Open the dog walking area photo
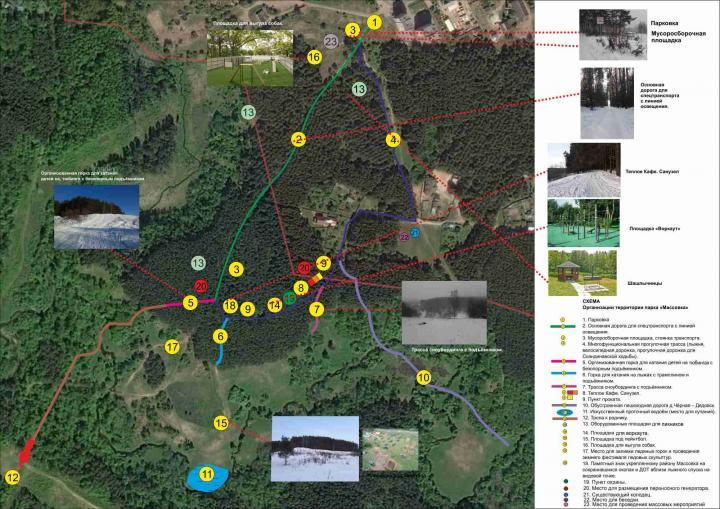Screen dimensions: 720x509 click(x=251, y=59)
